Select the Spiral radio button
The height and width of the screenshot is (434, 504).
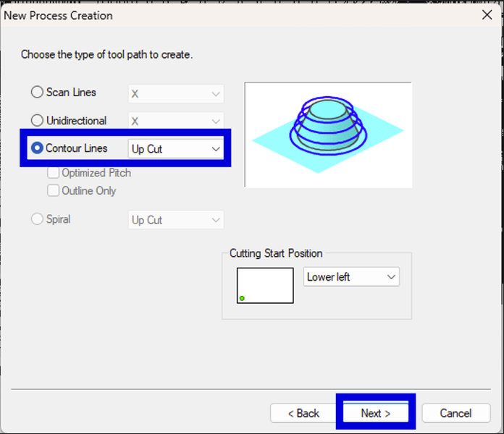(37, 219)
